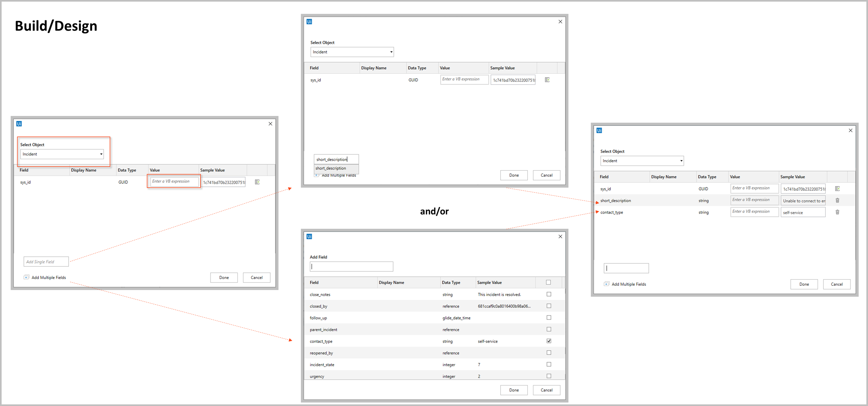Click UiPath logo in Add Field dialog
This screenshot has height=406, width=868.
pyautogui.click(x=309, y=236)
